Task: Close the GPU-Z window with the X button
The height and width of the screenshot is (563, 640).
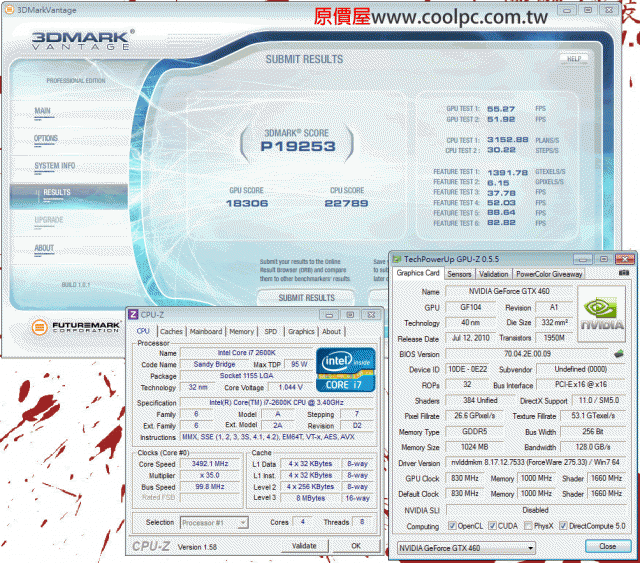Action: click(x=624, y=259)
